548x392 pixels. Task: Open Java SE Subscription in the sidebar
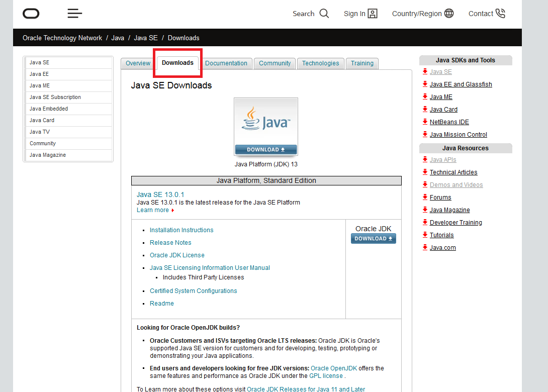pos(69,97)
